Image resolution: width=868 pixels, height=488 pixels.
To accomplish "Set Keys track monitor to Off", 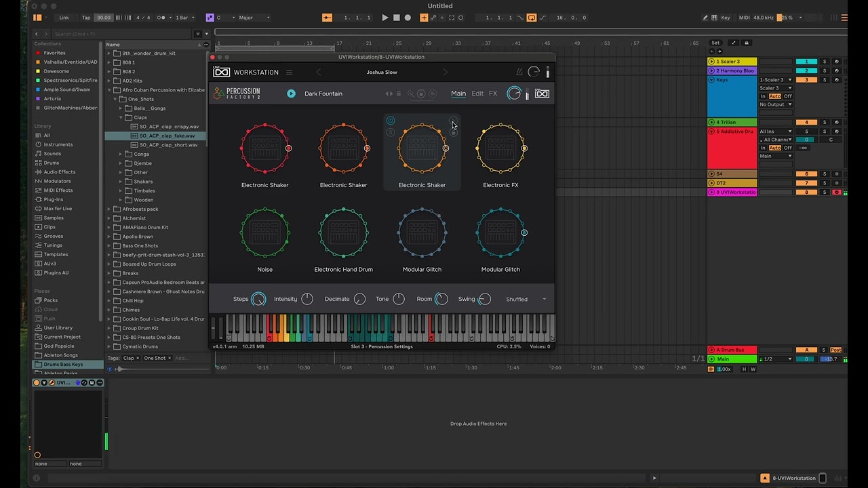I will 788,96.
